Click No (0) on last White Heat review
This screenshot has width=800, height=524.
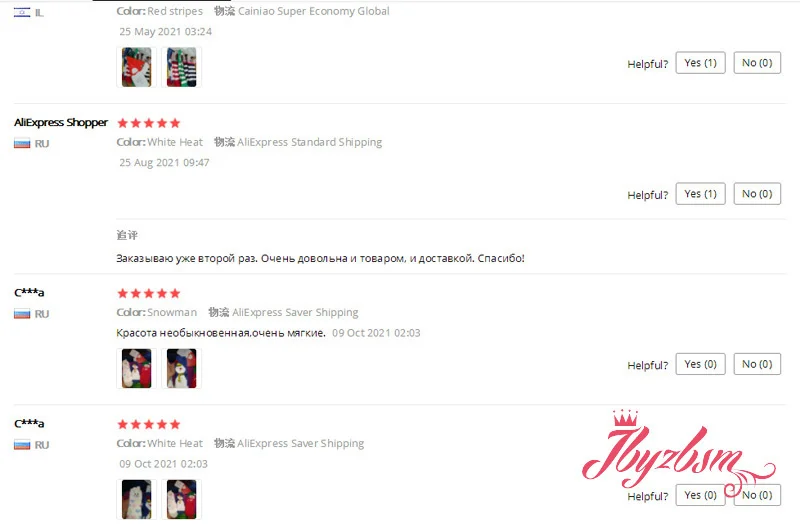(757, 495)
